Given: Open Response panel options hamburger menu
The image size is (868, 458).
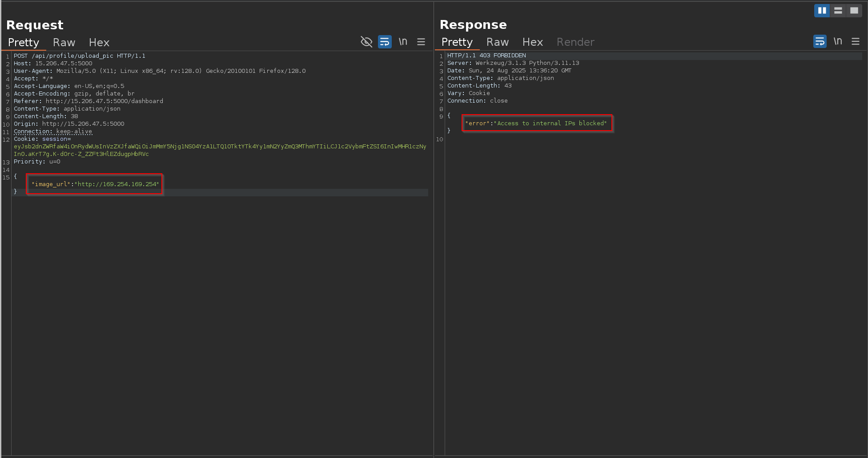Looking at the screenshot, I should [x=855, y=41].
